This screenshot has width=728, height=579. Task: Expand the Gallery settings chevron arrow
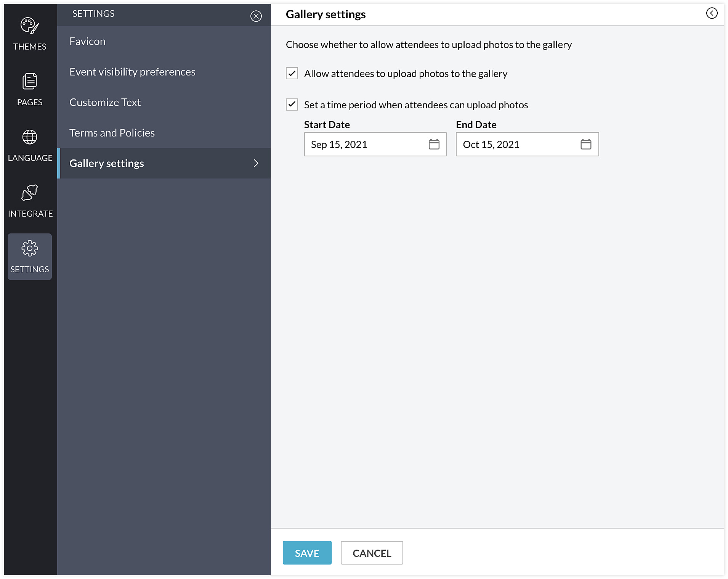click(x=256, y=163)
